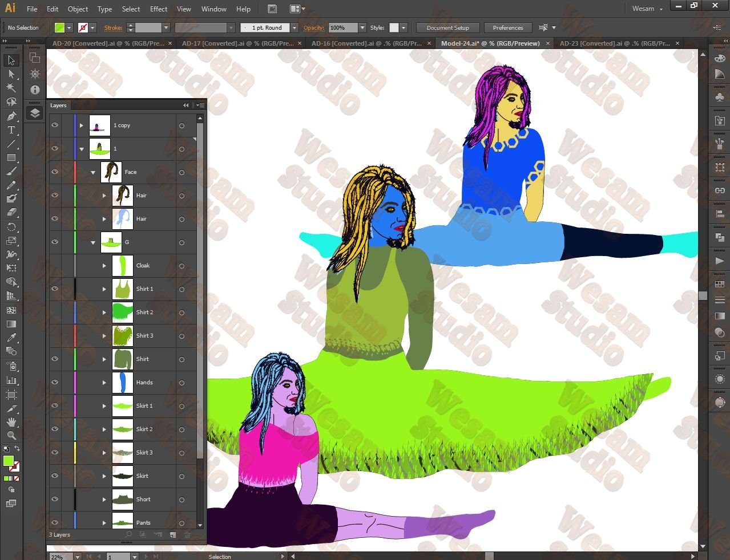Hide the Pants layer
Viewport: 730px width, 560px height.
click(55, 522)
